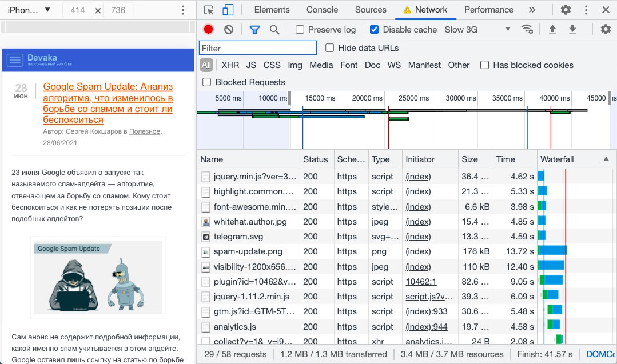Switch to the Elements tab
Viewport: 617px width, 364px height.
[x=272, y=10]
